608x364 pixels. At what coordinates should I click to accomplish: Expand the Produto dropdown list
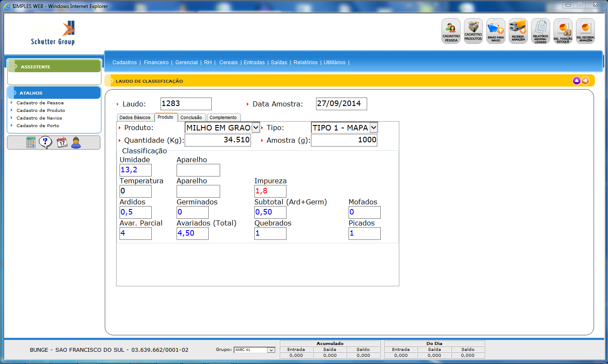256,128
